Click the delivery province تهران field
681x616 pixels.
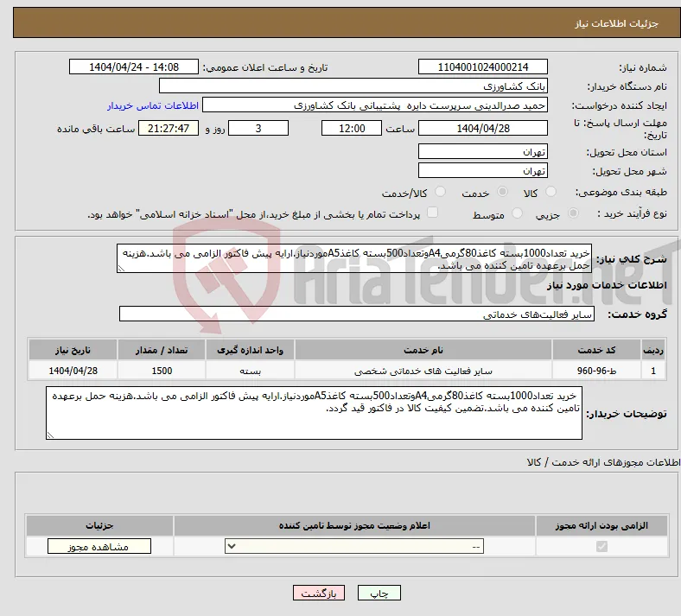(482, 151)
